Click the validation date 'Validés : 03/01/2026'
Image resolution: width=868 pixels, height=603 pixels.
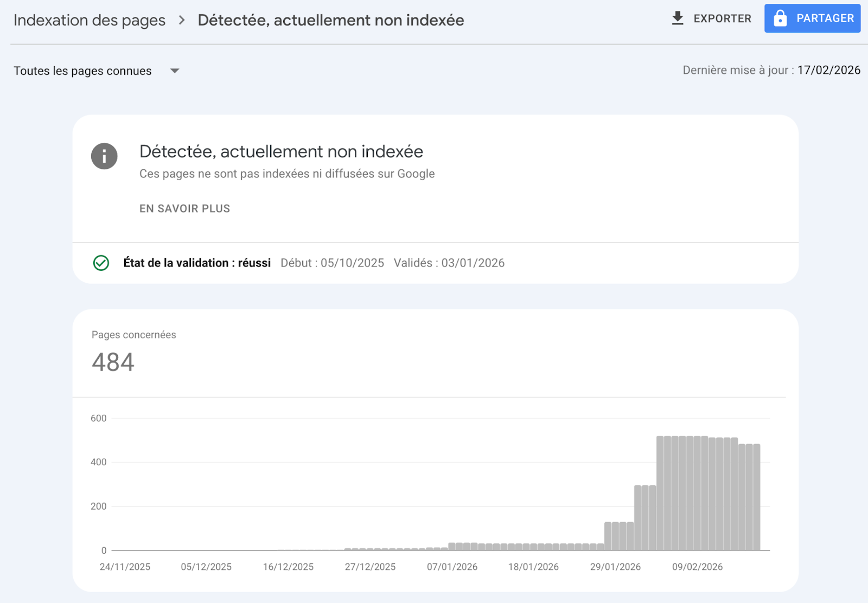[449, 263]
